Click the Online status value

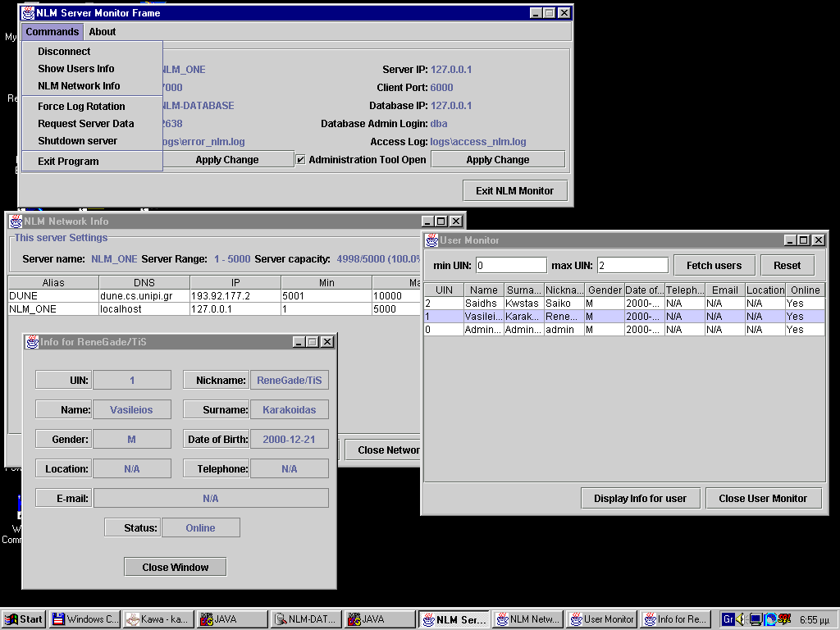pyautogui.click(x=200, y=527)
